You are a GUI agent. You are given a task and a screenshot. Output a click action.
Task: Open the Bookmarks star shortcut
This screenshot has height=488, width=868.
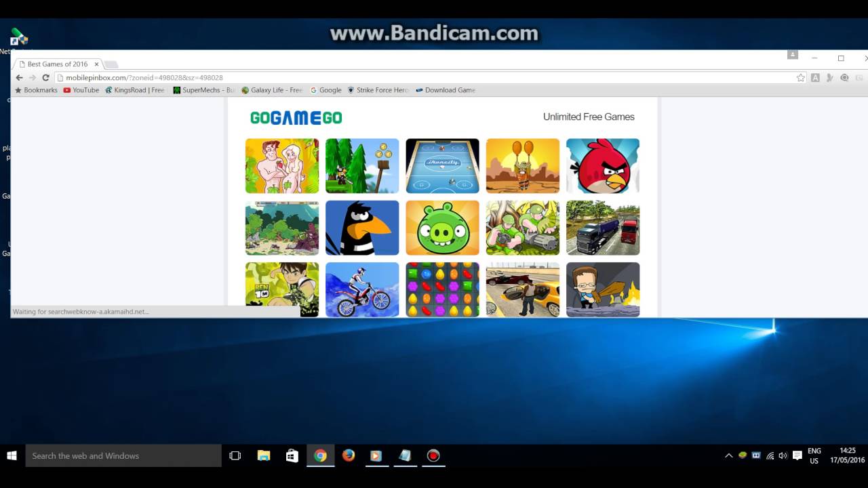[x=36, y=90]
